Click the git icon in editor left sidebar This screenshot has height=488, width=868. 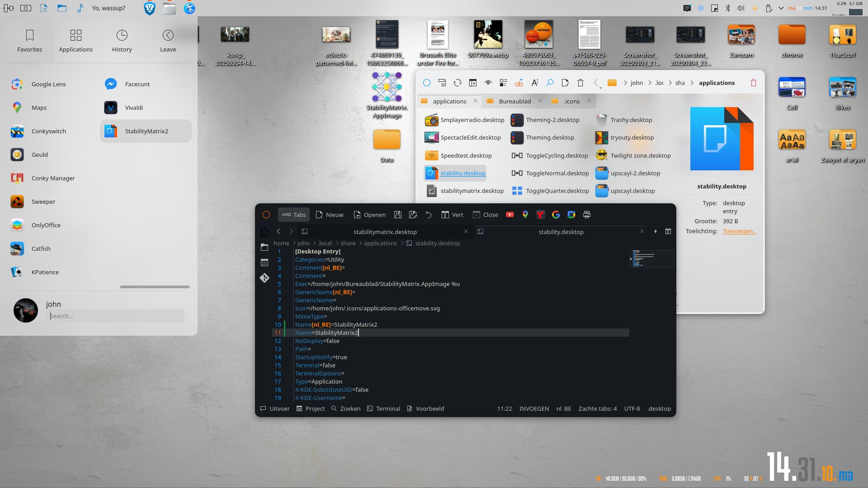point(264,278)
